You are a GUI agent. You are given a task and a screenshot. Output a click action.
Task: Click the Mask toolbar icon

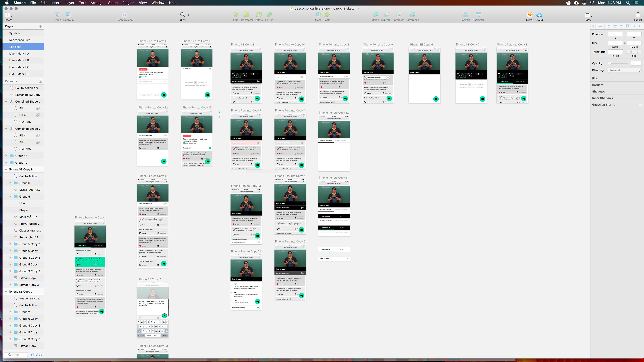point(318,15)
